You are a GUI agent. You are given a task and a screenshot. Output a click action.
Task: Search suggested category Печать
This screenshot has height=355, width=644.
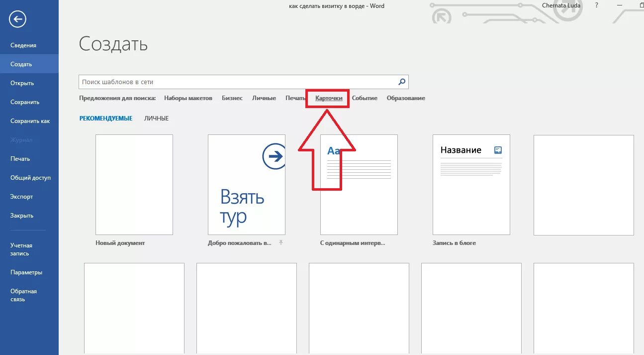(295, 98)
